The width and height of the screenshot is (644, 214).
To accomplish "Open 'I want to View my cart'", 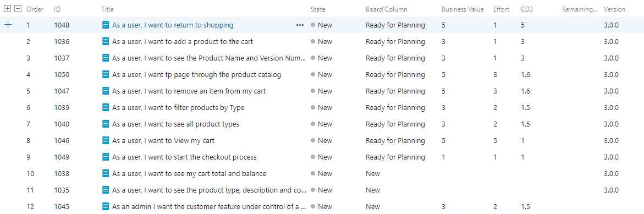I will tap(163, 140).
